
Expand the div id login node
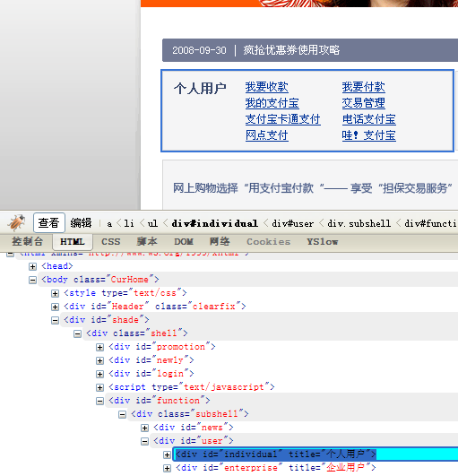pos(99,374)
